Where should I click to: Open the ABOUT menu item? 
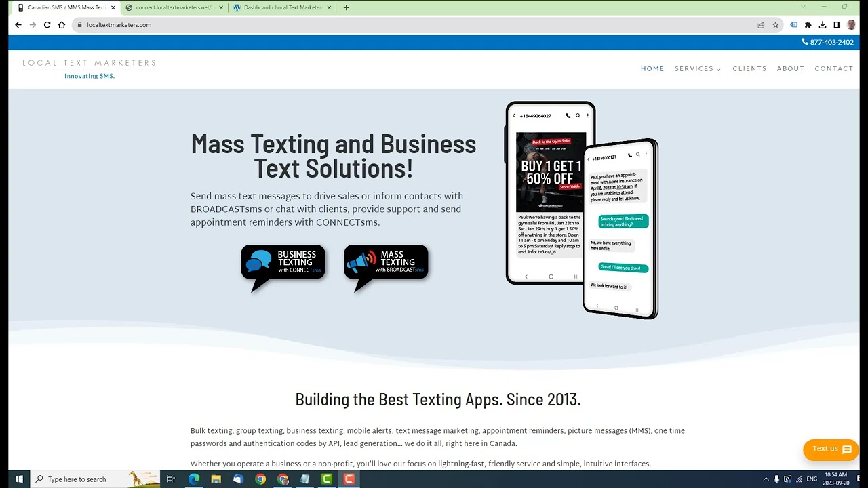(x=791, y=69)
